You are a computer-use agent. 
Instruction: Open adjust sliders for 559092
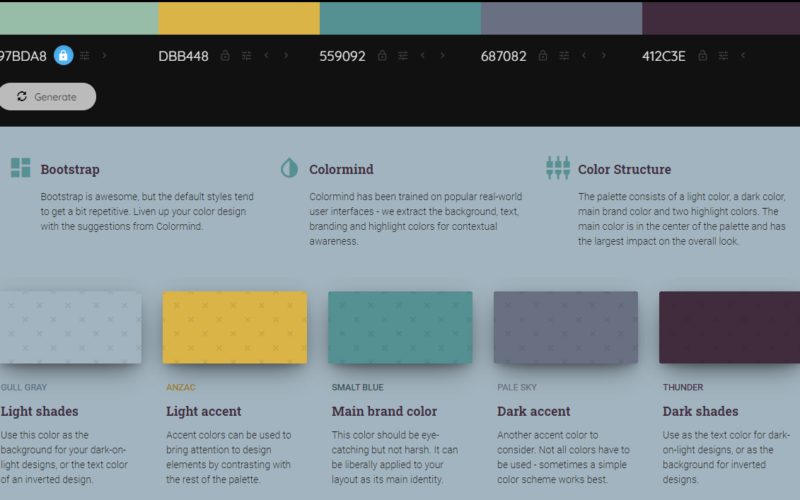403,56
